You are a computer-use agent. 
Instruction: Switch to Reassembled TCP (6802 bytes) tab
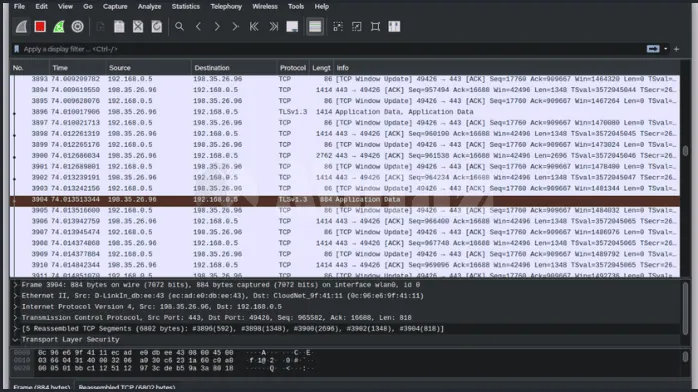pos(126,387)
